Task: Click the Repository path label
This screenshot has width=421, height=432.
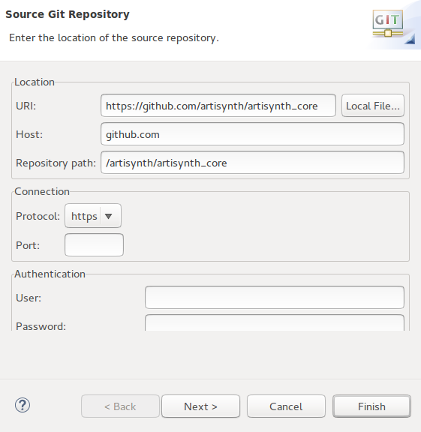Action: point(56,163)
